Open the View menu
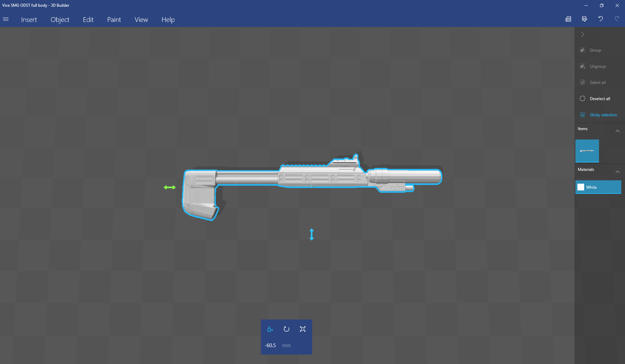 [x=141, y=20]
